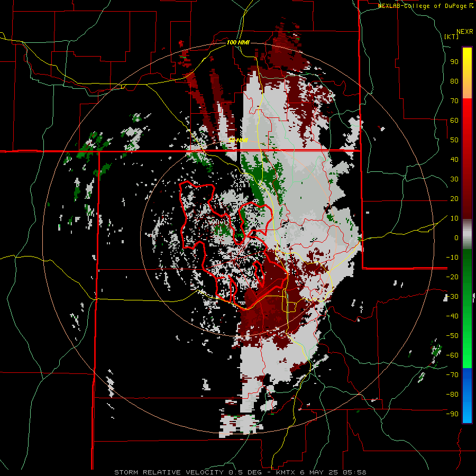Click the -70 scale value
The width and height of the screenshot is (476, 476).
click(452, 375)
